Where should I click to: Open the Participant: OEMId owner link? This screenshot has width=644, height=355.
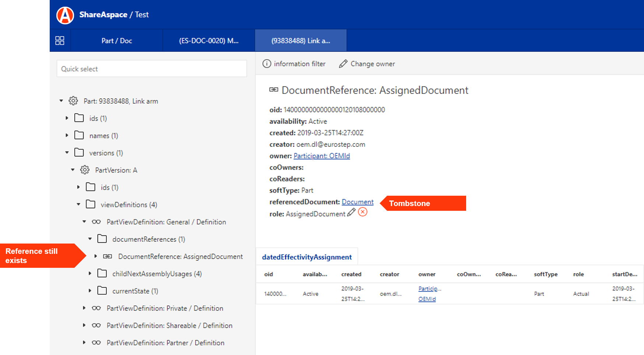[321, 156]
